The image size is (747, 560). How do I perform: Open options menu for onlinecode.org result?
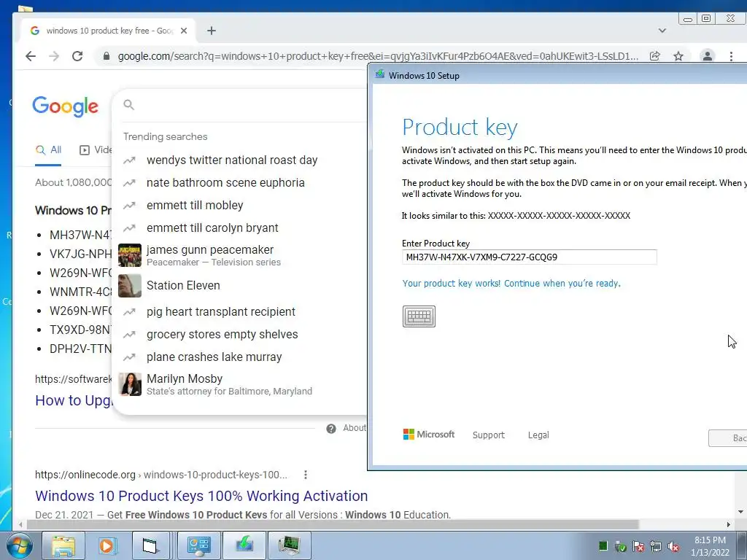click(x=306, y=474)
